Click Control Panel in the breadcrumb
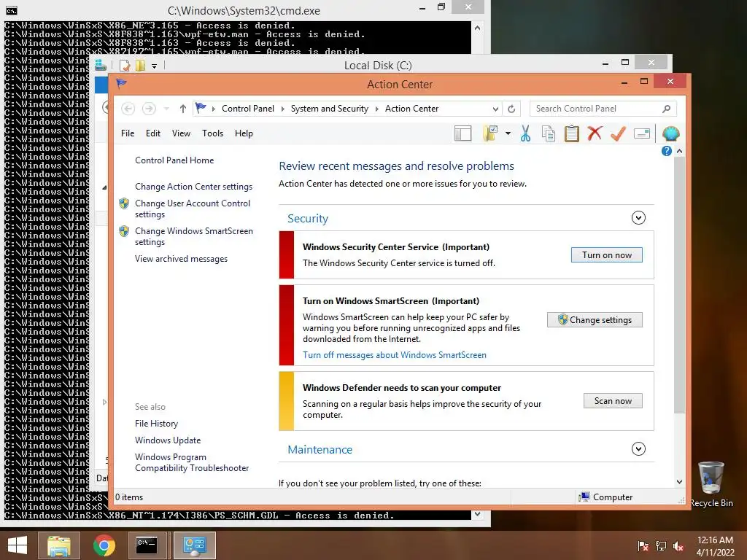The width and height of the screenshot is (747, 560). point(248,109)
